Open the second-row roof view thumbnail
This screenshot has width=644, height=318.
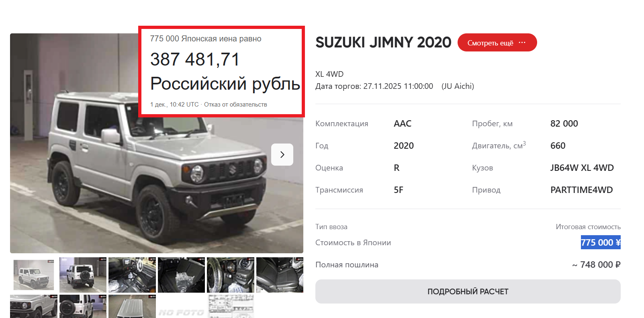[x=132, y=306]
